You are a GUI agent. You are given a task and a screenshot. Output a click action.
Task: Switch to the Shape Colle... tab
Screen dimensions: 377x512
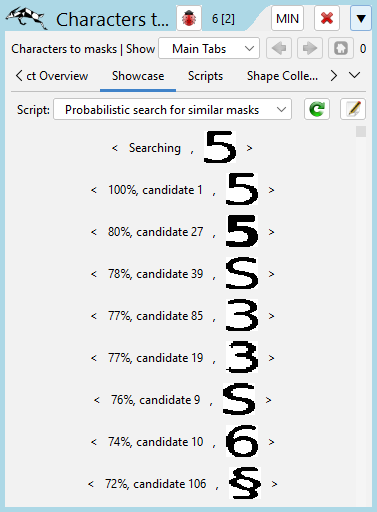coord(282,76)
